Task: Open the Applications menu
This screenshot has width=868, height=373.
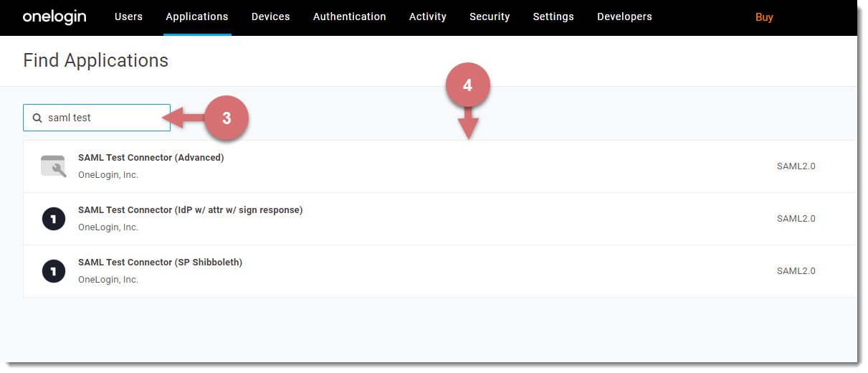Action: (x=197, y=16)
